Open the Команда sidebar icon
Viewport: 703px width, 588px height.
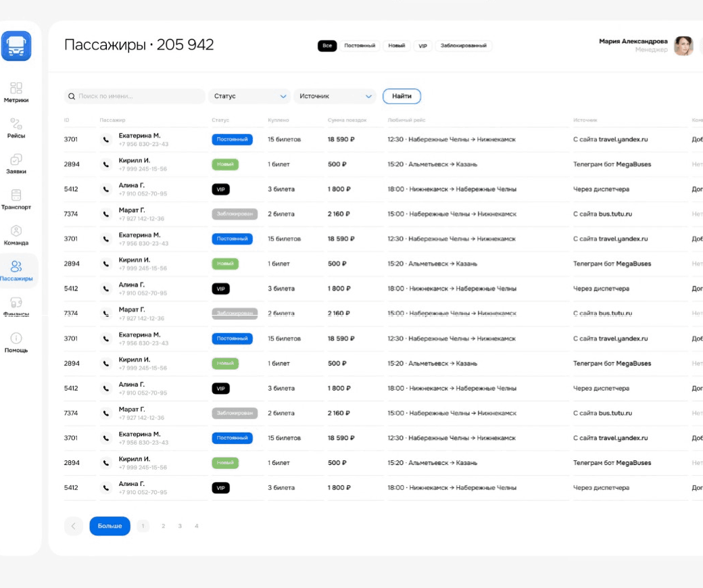16,231
